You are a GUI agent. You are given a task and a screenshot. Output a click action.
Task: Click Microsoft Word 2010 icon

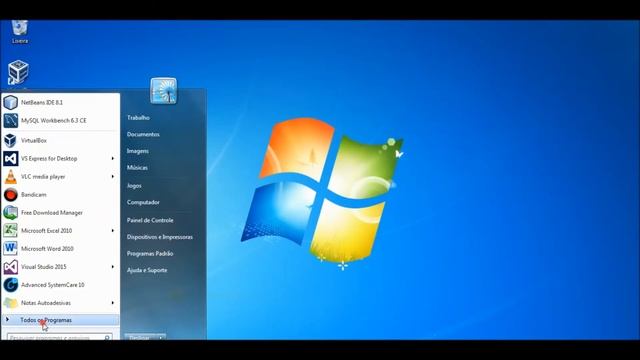point(11,249)
